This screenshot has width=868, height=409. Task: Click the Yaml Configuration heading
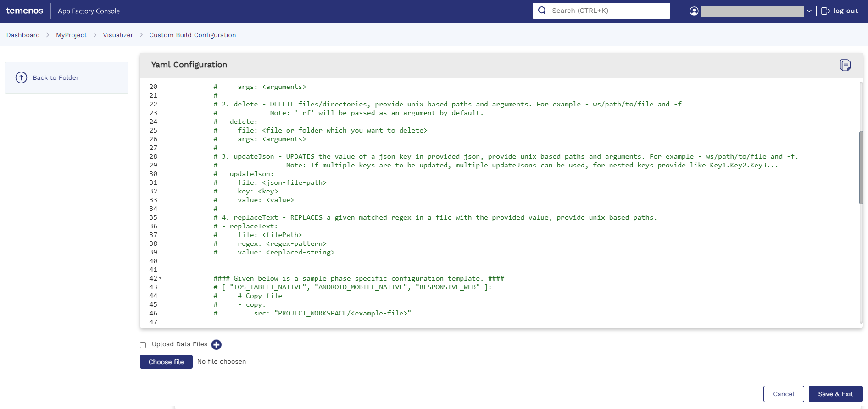[x=189, y=65]
